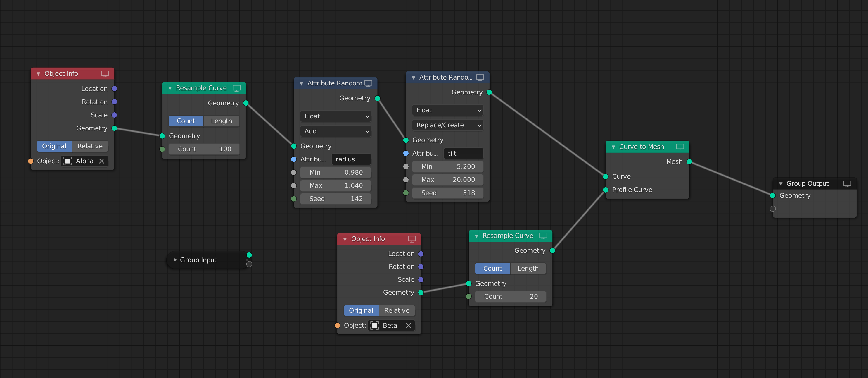Click preview icon on Count 100 Resample Curve node
The width and height of the screenshot is (868, 378).
[x=236, y=88]
